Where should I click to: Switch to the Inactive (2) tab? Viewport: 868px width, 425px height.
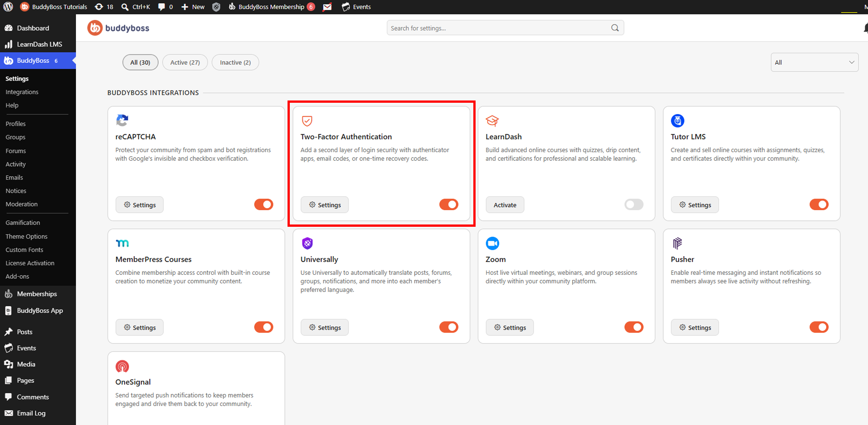point(235,62)
